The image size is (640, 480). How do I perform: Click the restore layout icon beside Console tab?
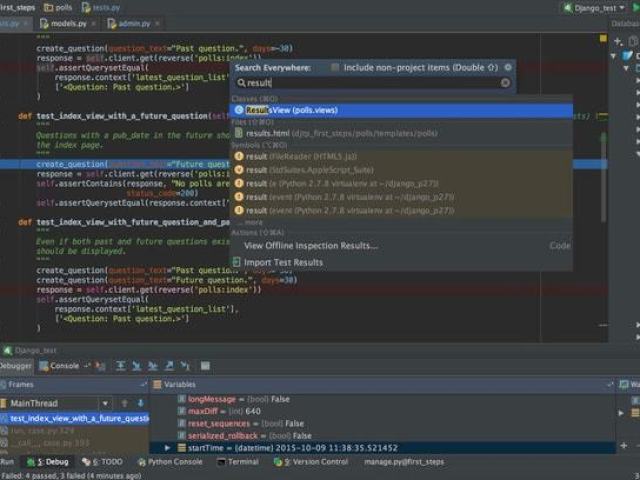pyautogui.click(x=87, y=366)
